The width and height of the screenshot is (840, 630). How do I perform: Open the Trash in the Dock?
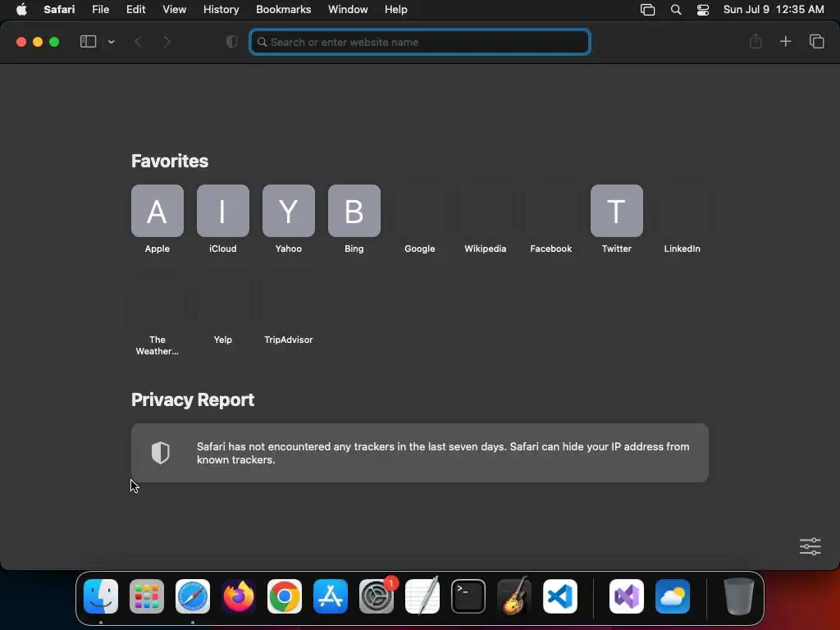739,596
